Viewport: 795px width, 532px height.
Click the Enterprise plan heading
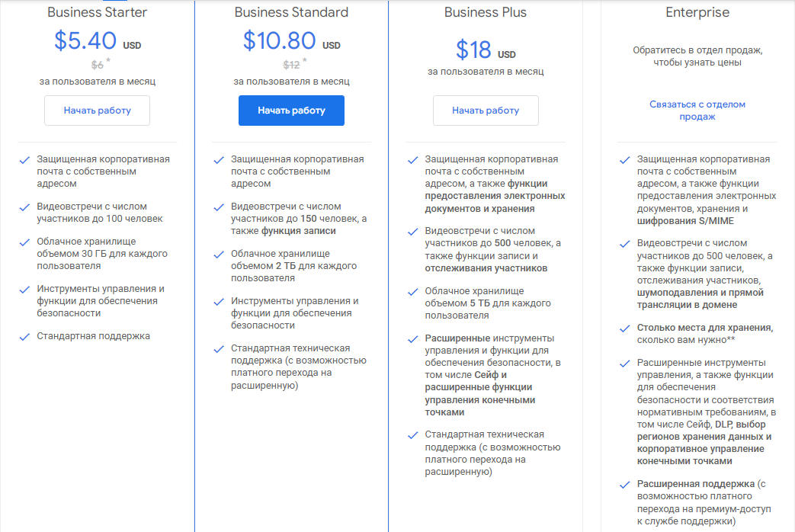(x=697, y=12)
